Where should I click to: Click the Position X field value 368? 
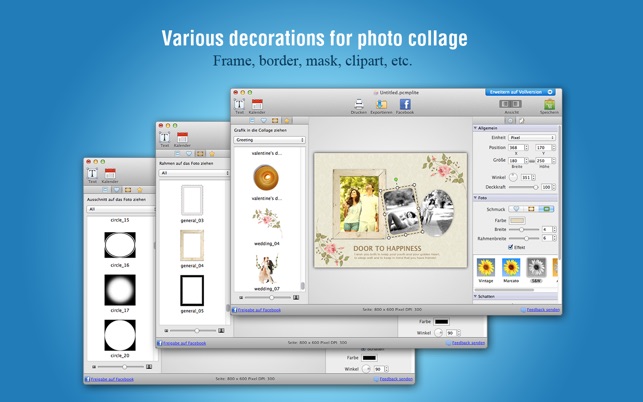pyautogui.click(x=516, y=147)
